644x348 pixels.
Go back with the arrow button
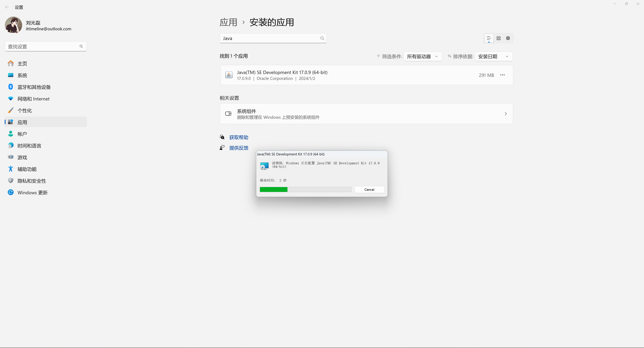coord(7,7)
